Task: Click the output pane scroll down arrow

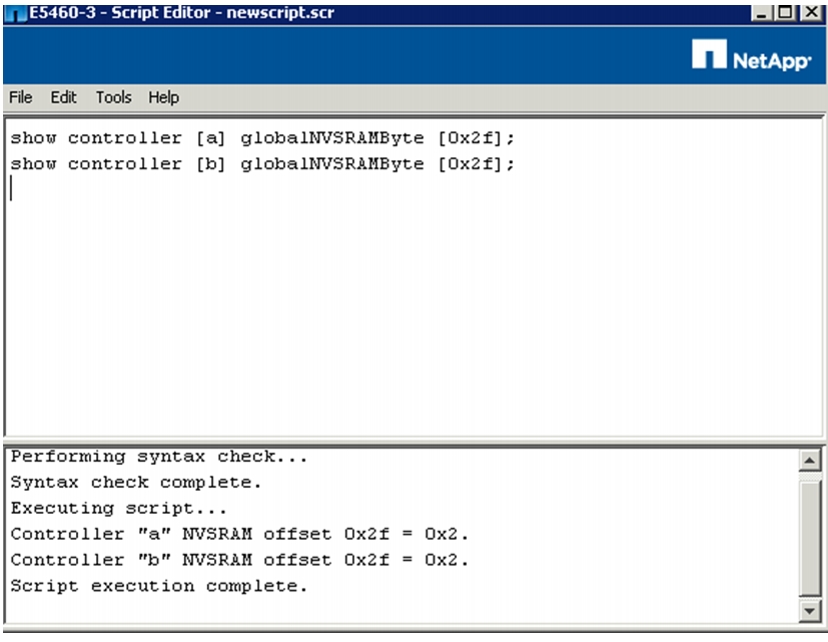Action: pos(810,611)
